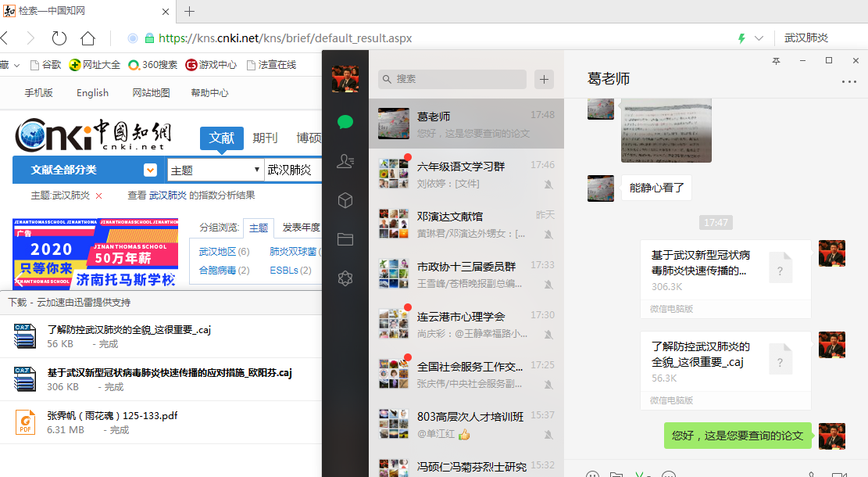This screenshot has width=868, height=477.
Task: Open address bar dropdown chevron
Action: (759, 38)
